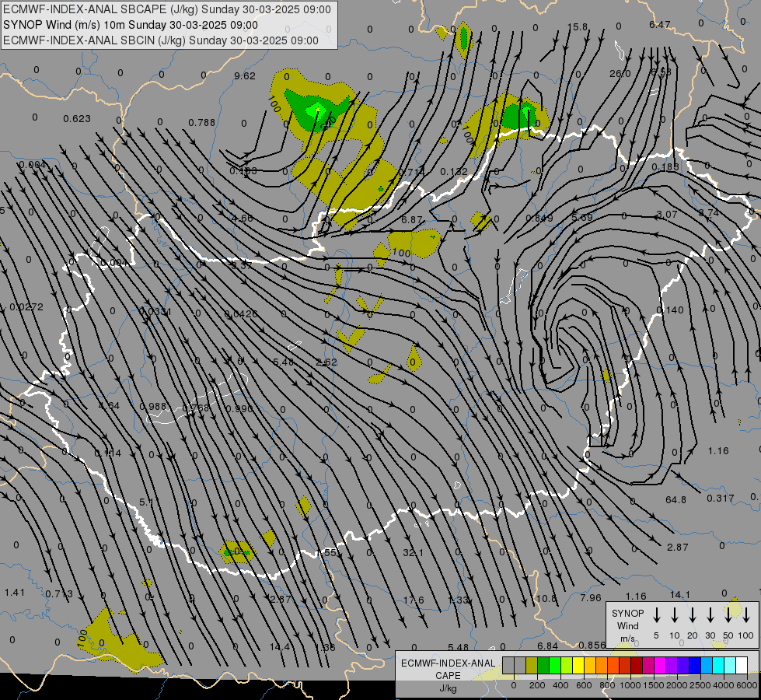Click the 0.623 value on the map
The height and width of the screenshot is (700, 761).
tap(77, 118)
